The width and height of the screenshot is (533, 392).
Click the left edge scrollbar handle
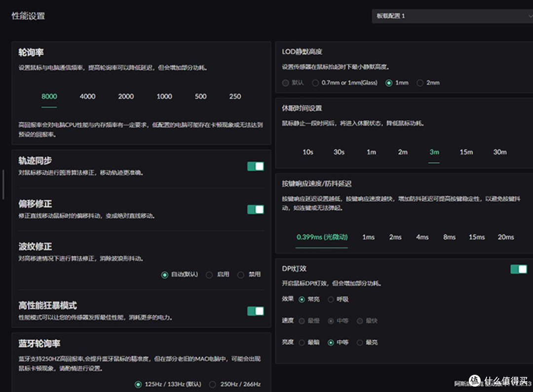(3, 184)
